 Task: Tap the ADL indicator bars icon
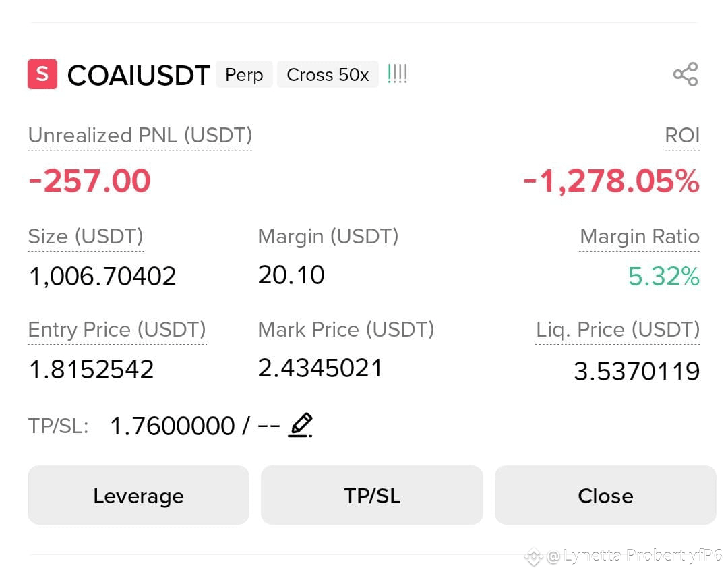(x=398, y=74)
